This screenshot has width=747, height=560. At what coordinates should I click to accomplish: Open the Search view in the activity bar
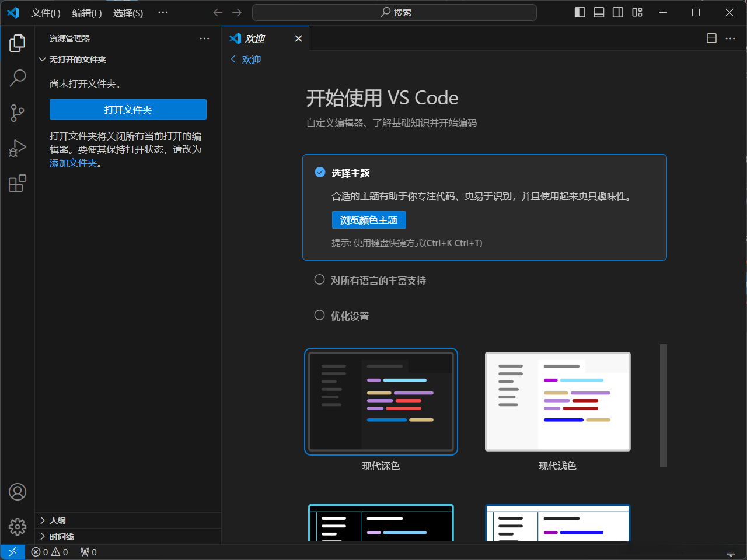tap(18, 78)
